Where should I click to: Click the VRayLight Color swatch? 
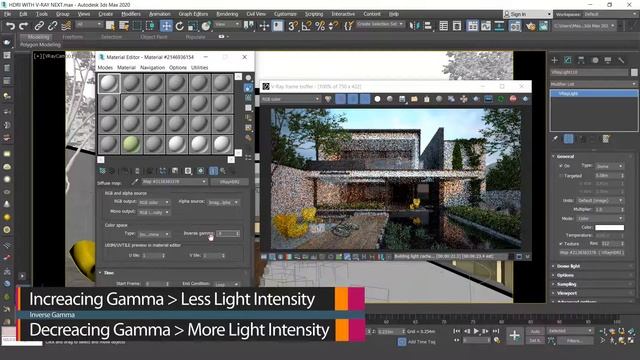click(609, 227)
